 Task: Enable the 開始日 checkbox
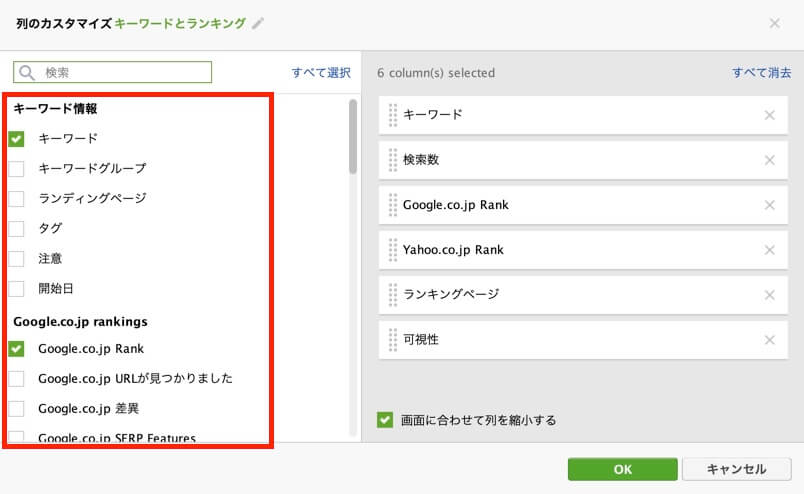(16, 288)
